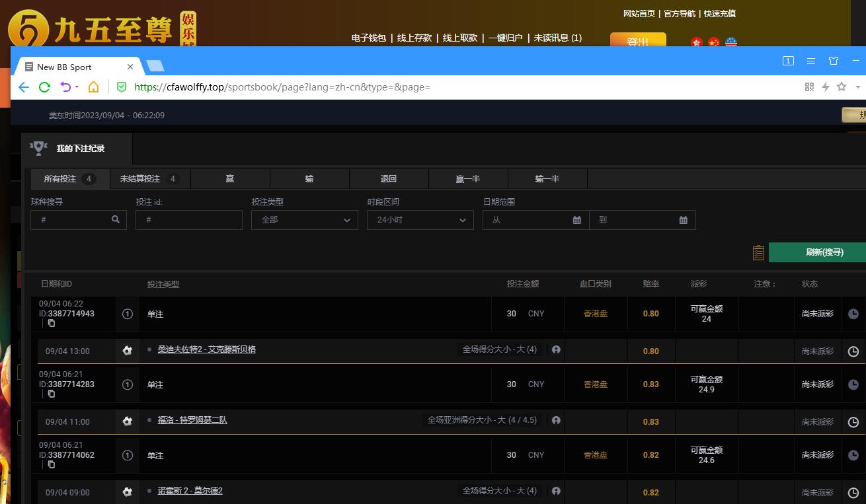This screenshot has width=866, height=504.
Task: Select the 赢 tab
Action: (229, 179)
